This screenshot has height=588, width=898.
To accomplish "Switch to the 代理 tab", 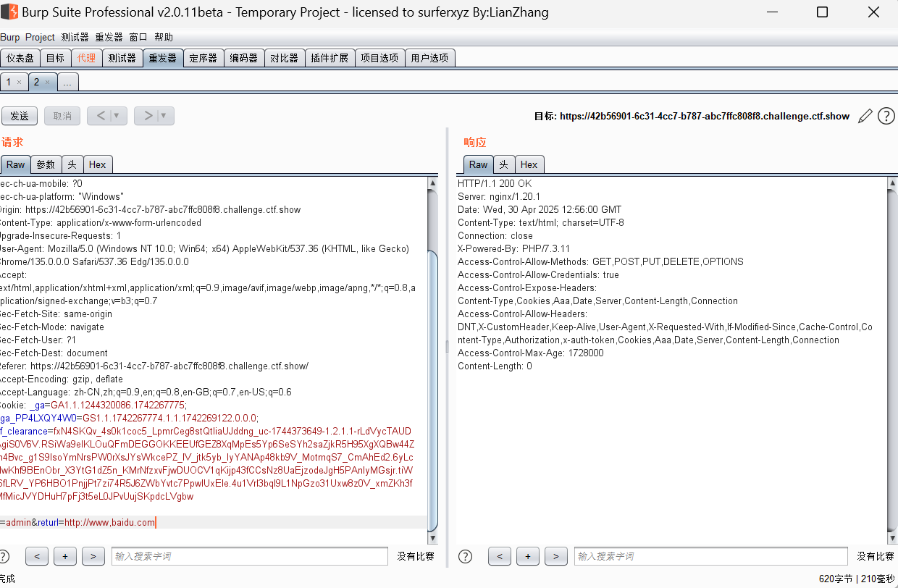I will pos(86,58).
